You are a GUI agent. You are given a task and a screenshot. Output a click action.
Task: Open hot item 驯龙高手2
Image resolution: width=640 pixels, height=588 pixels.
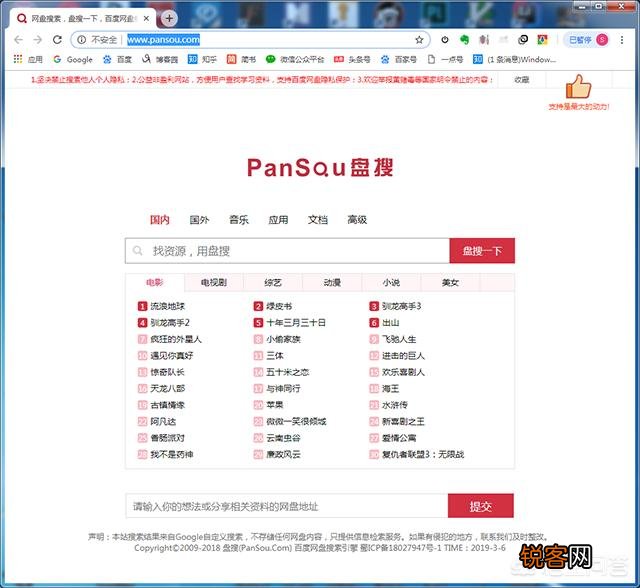point(170,323)
